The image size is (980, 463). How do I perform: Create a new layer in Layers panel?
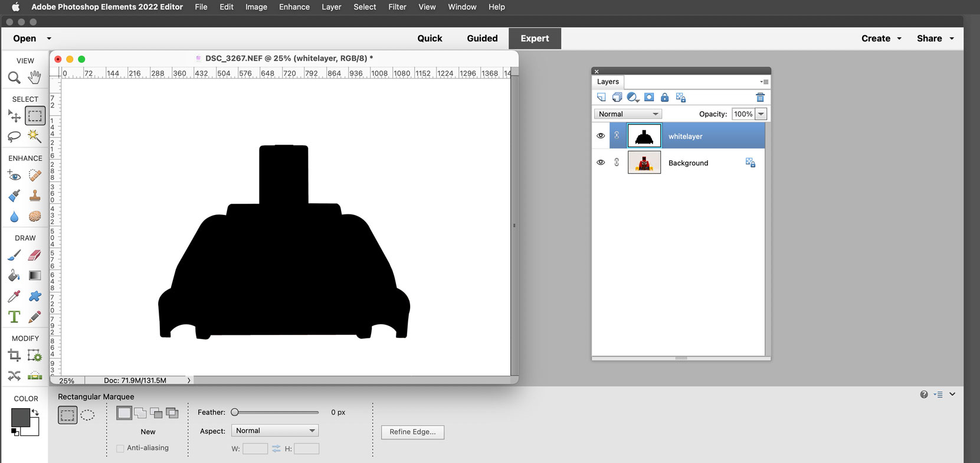pos(601,97)
